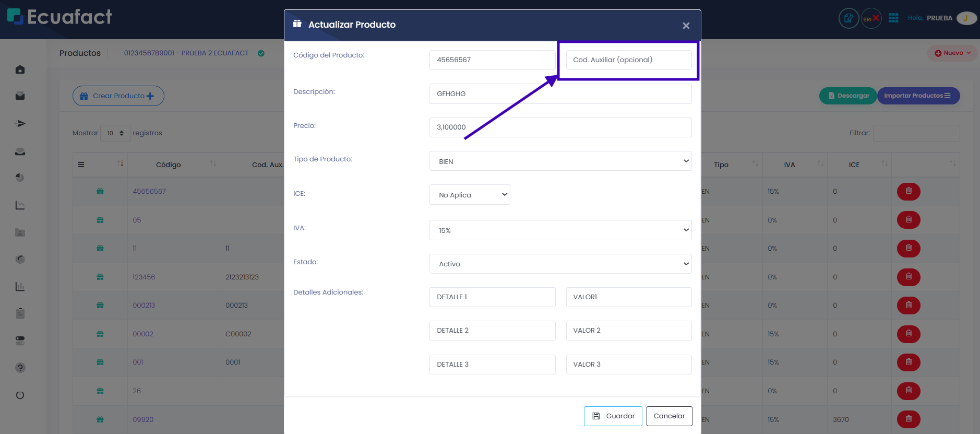Click the toggle switches sidebar icon
980x434 pixels.
(x=20, y=341)
